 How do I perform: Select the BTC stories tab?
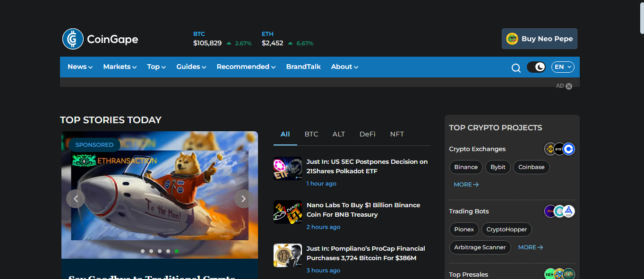[311, 135]
